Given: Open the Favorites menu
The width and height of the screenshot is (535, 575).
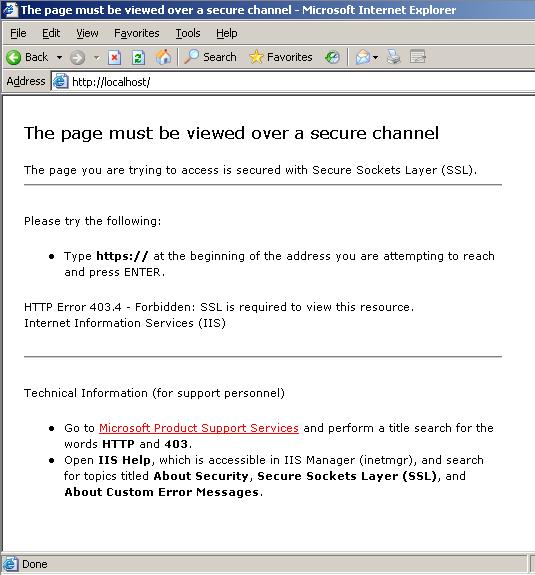Looking at the screenshot, I should point(137,33).
